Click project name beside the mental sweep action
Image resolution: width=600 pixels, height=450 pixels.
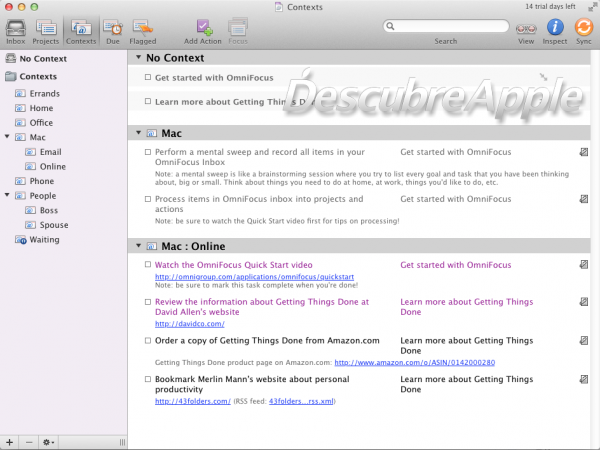(456, 152)
